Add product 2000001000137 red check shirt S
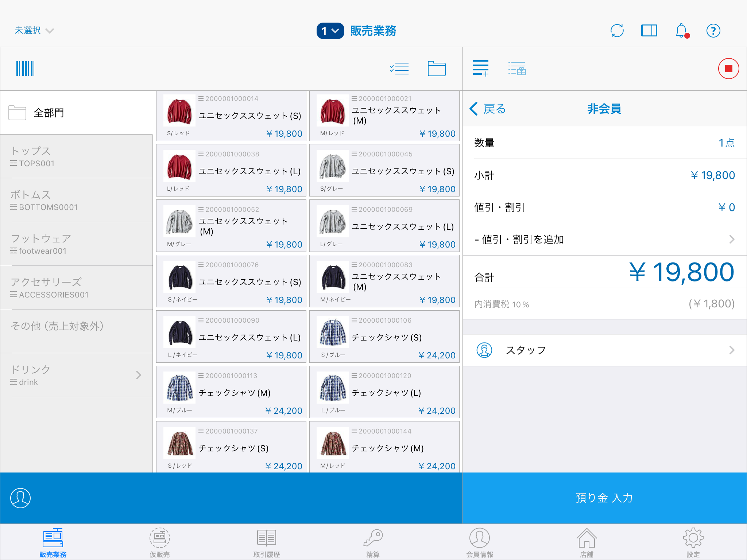 coord(231,447)
